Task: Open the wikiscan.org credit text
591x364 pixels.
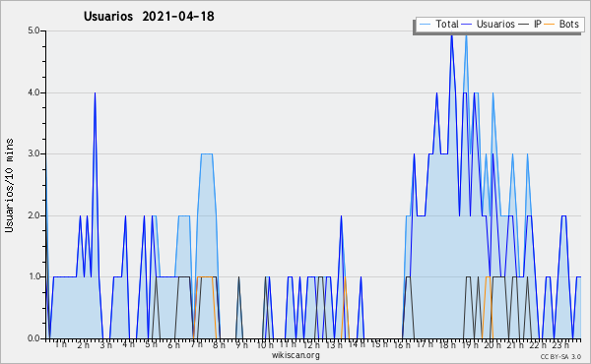Action: (295, 355)
